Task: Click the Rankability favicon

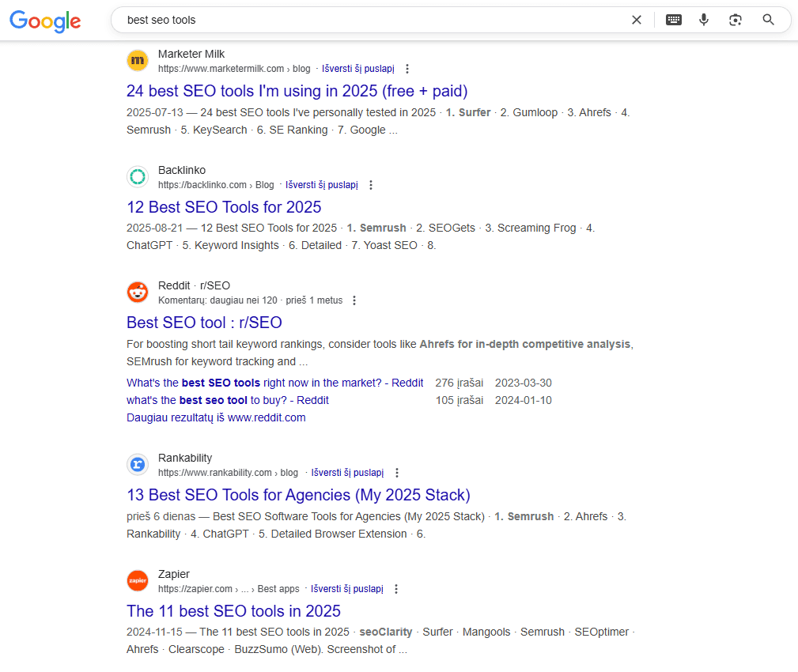Action: pos(138,464)
